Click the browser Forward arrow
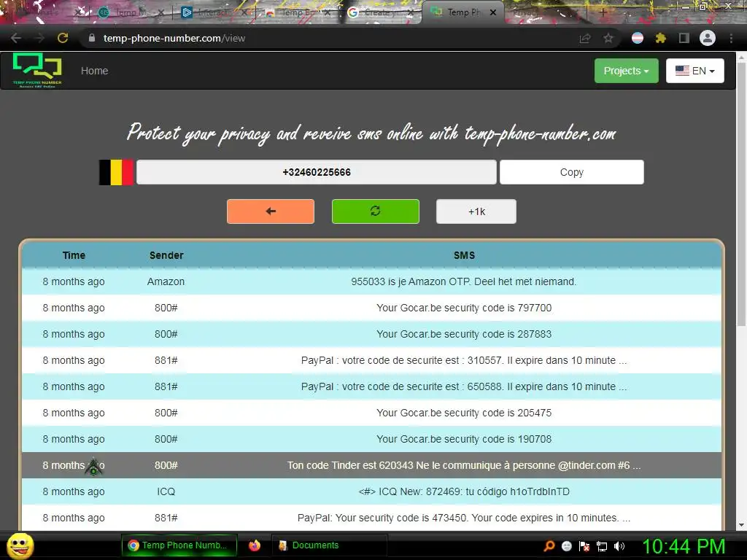 [x=39, y=38]
